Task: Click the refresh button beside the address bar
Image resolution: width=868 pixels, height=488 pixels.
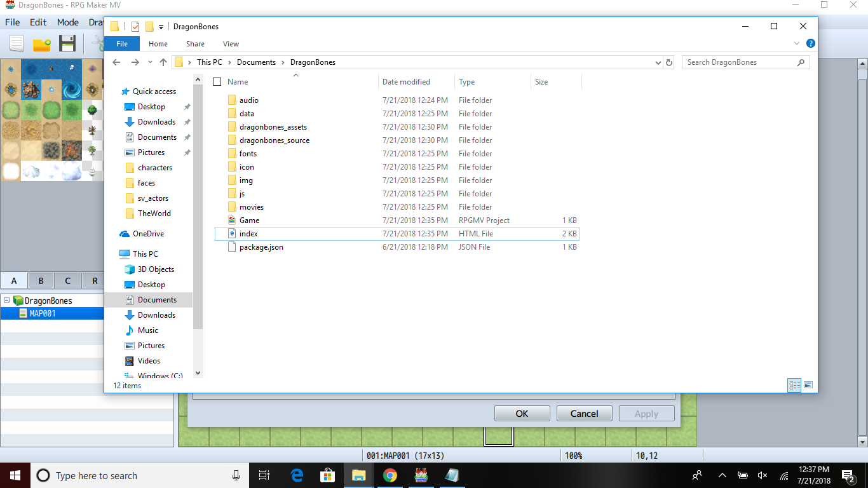Action: [668, 62]
